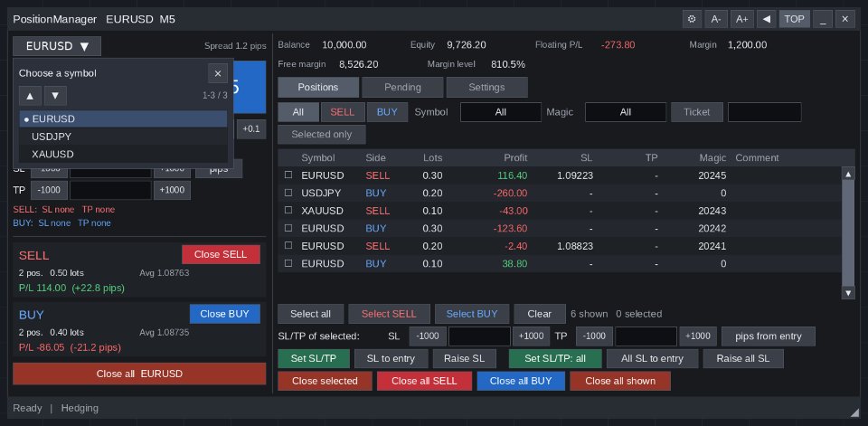Open the Magic filter dropdown

626,112
